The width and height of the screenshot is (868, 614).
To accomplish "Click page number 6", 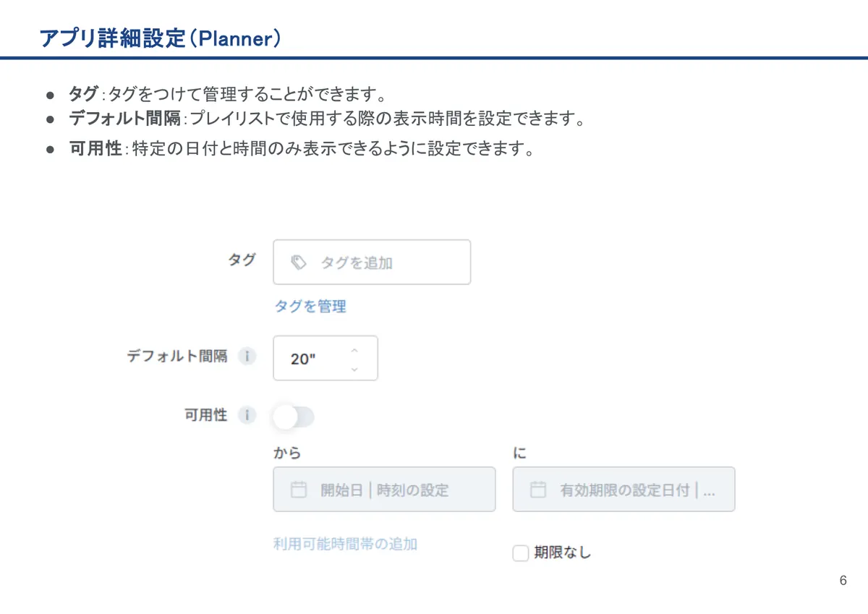I will (843, 581).
